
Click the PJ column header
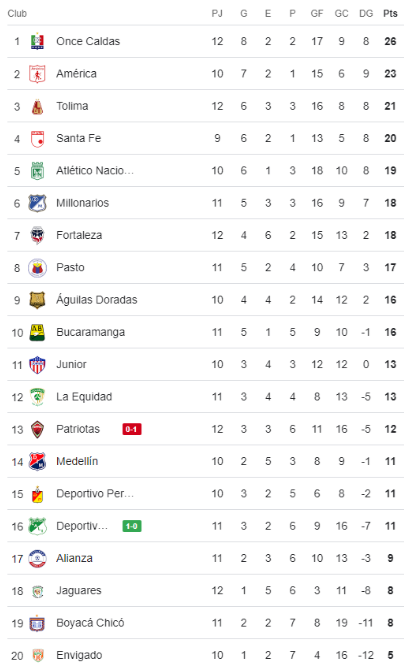point(217,14)
